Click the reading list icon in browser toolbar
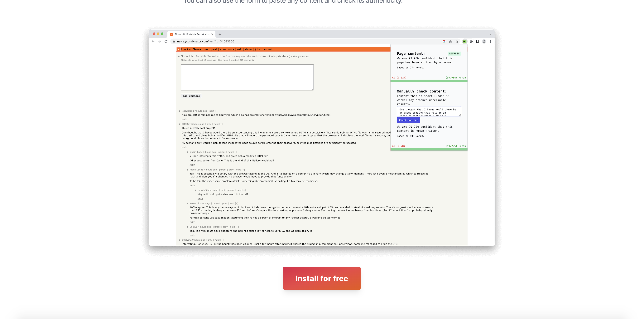The width and height of the screenshot is (644, 319). click(x=477, y=41)
